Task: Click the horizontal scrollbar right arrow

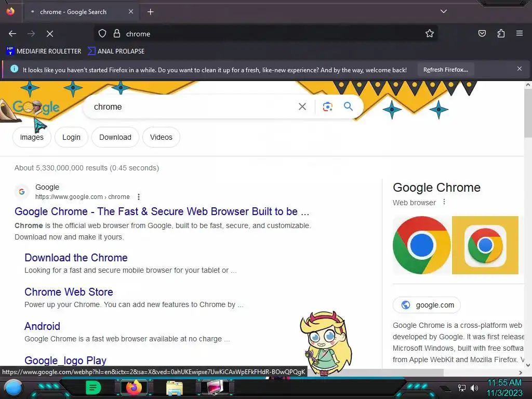Action: coord(521,373)
